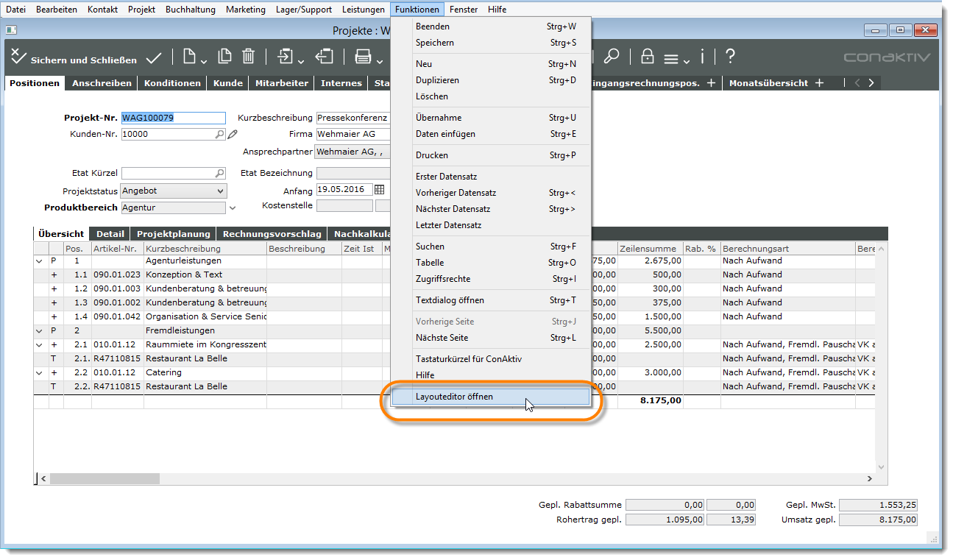Click the lookup magnifier in Etat Kürzel field

pos(219,174)
